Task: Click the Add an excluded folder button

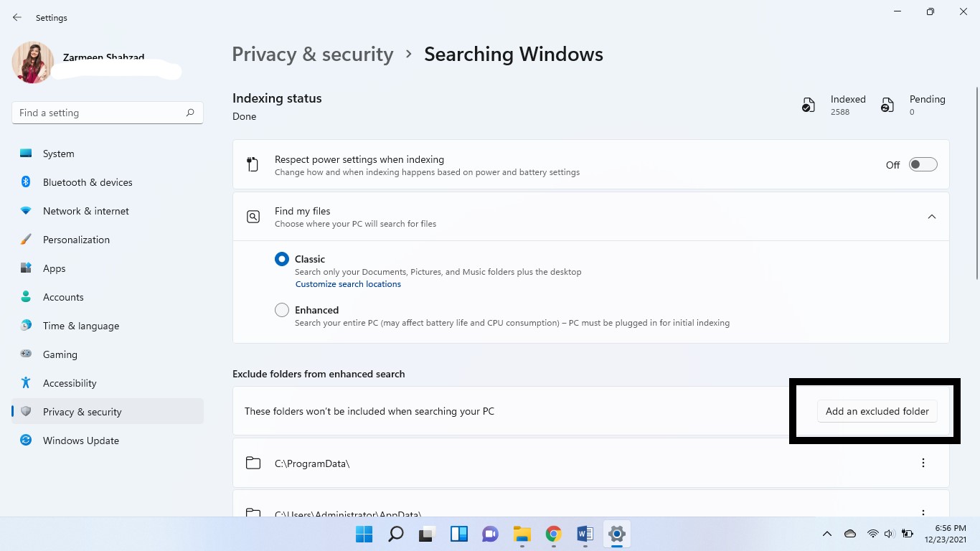Action: tap(877, 411)
